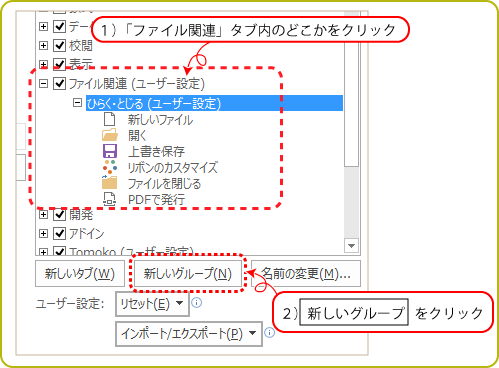This screenshot has height=368, width=499.
Task: Click the リボンのカスタマイズ colored dots icon
Action: point(110,167)
